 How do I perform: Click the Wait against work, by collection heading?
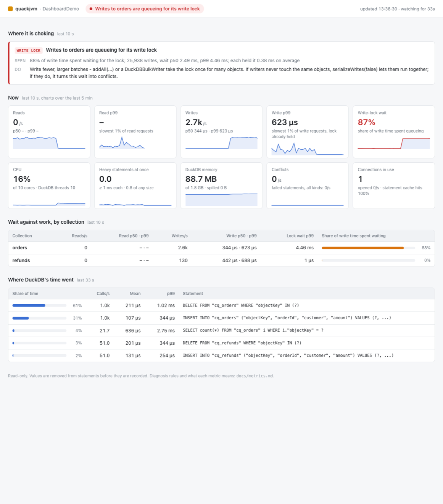[46, 222]
